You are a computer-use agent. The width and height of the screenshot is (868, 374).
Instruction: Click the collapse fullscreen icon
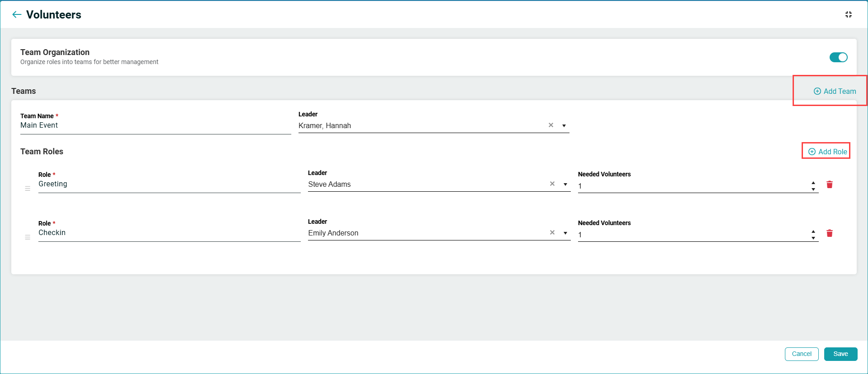pyautogui.click(x=848, y=14)
